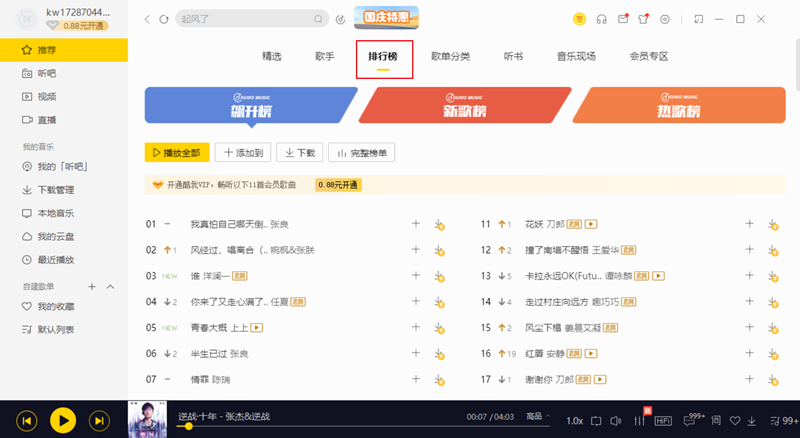This screenshot has width=800, height=438.
Task: Toggle the loop play mode icon
Action: tap(596, 421)
